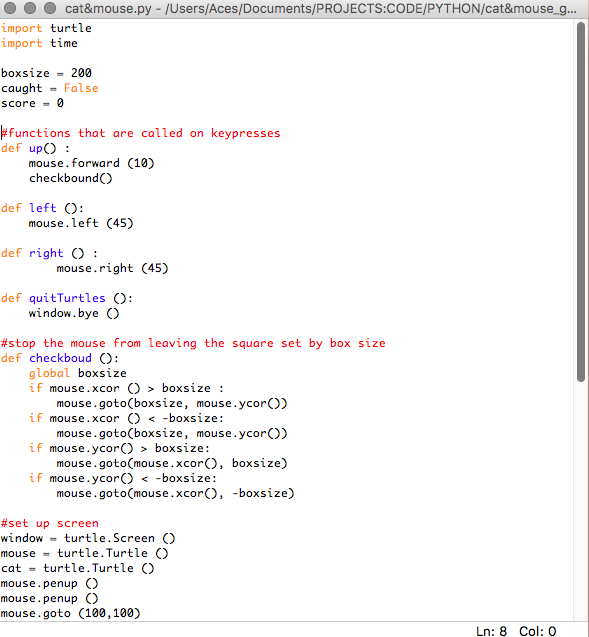Click the line 'if mouse.ycor() < -boxsize:'
589x637 pixels.
(x=123, y=478)
